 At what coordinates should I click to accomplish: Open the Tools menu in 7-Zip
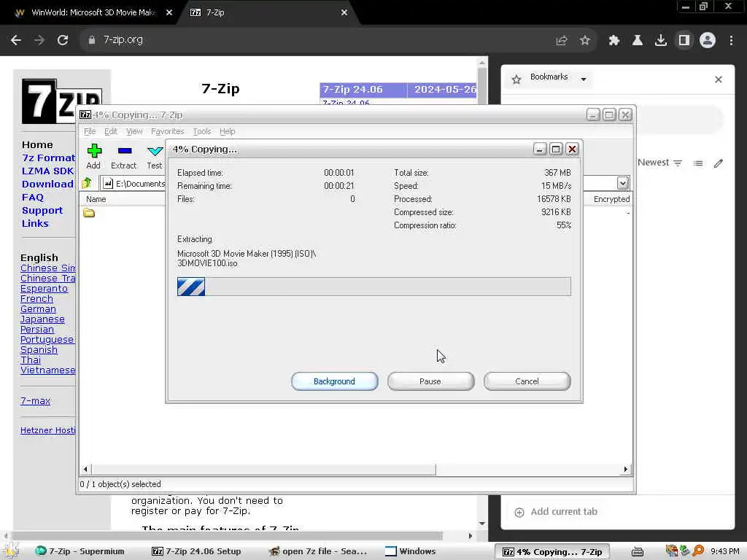coord(202,131)
